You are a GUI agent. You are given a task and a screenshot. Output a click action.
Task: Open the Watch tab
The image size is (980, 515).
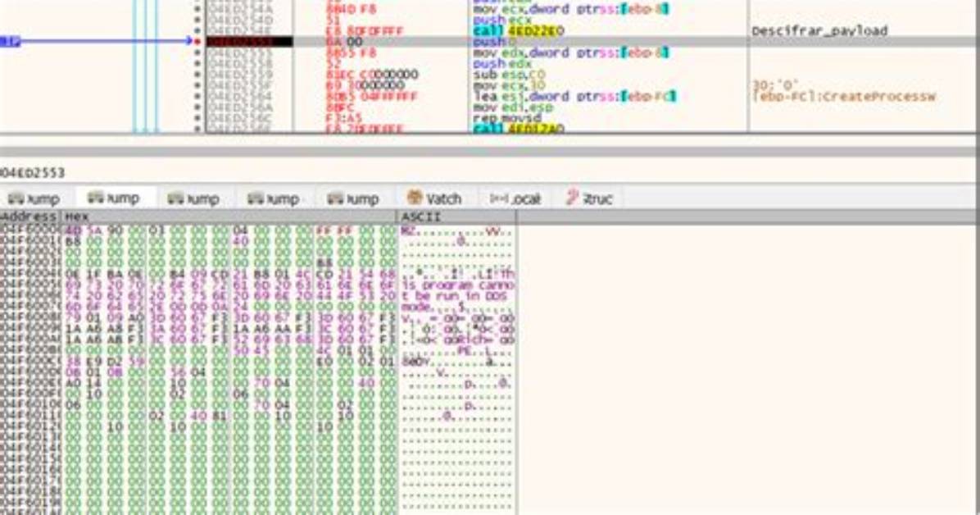click(434, 199)
